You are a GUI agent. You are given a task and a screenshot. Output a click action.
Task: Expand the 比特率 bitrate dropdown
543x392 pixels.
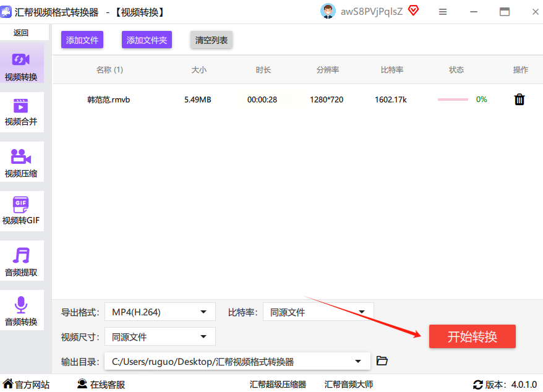coord(318,312)
